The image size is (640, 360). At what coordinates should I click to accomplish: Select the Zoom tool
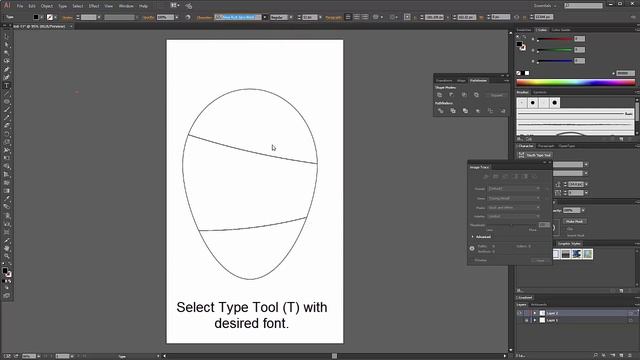7,256
